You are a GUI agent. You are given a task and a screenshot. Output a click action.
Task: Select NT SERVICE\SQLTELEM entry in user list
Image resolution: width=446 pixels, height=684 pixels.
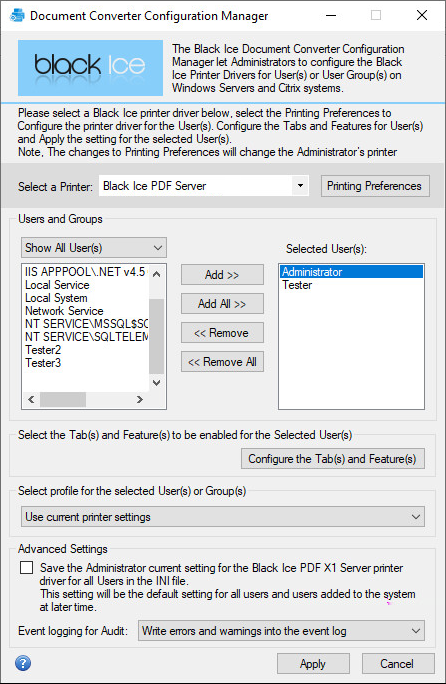(86, 337)
